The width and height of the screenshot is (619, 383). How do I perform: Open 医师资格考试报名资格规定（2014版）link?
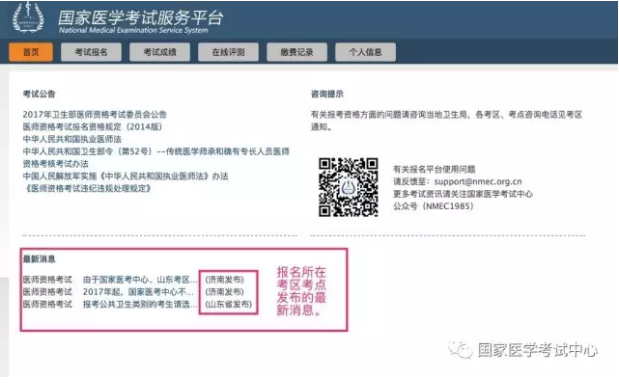(x=92, y=127)
